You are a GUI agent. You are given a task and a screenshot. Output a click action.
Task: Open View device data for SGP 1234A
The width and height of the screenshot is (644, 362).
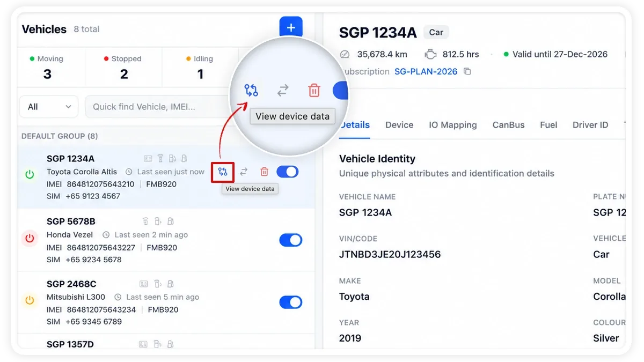223,172
